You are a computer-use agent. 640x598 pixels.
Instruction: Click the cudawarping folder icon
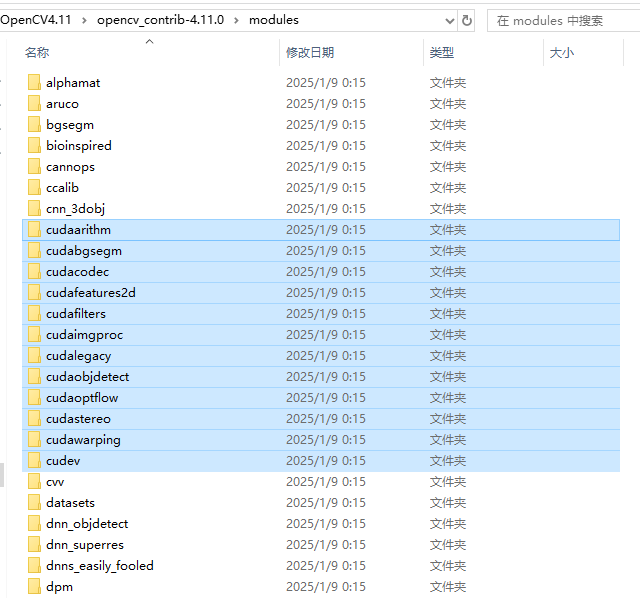tap(34, 440)
